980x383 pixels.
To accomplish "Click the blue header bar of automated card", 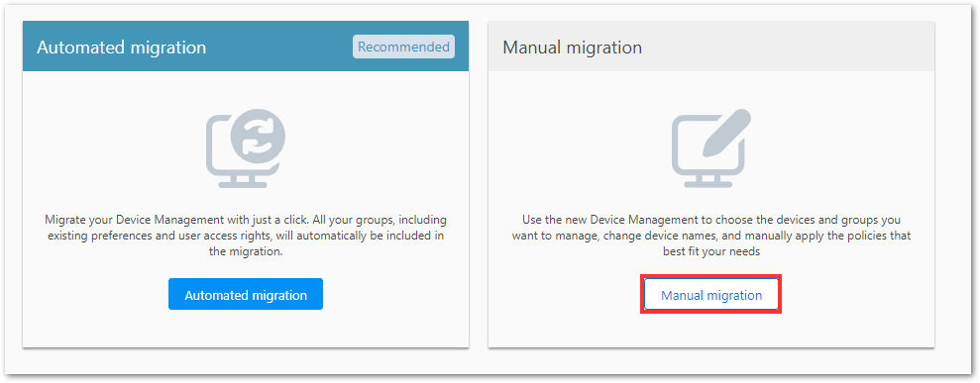I will pos(246,47).
